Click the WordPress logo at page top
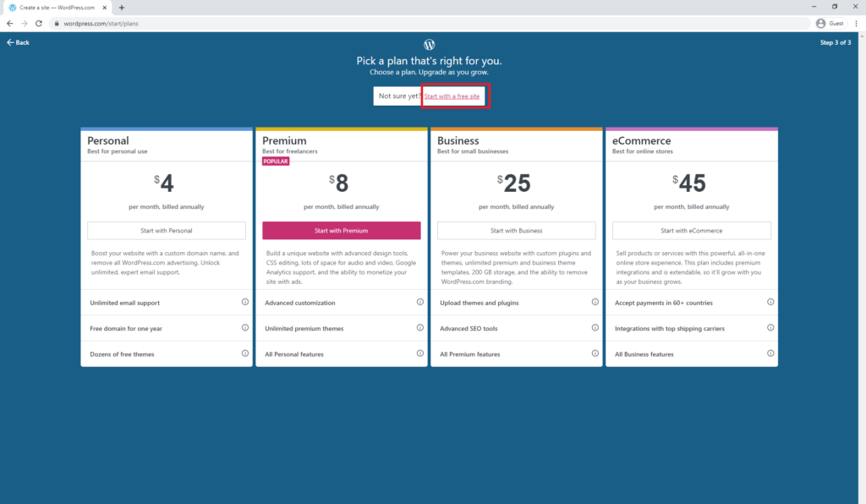Image resolution: width=866 pixels, height=504 pixels. click(x=429, y=45)
